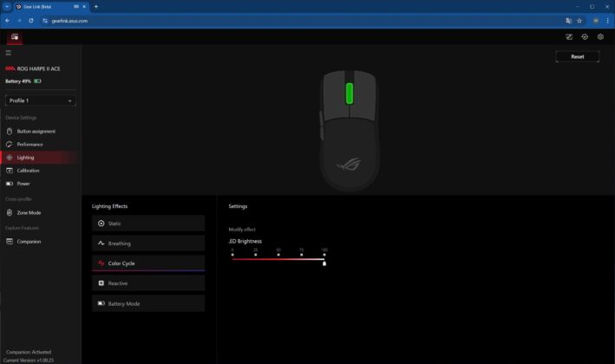This screenshot has width=615, height=364.
Task: Click the green scroll wheel on mouse image
Action: pos(349,94)
